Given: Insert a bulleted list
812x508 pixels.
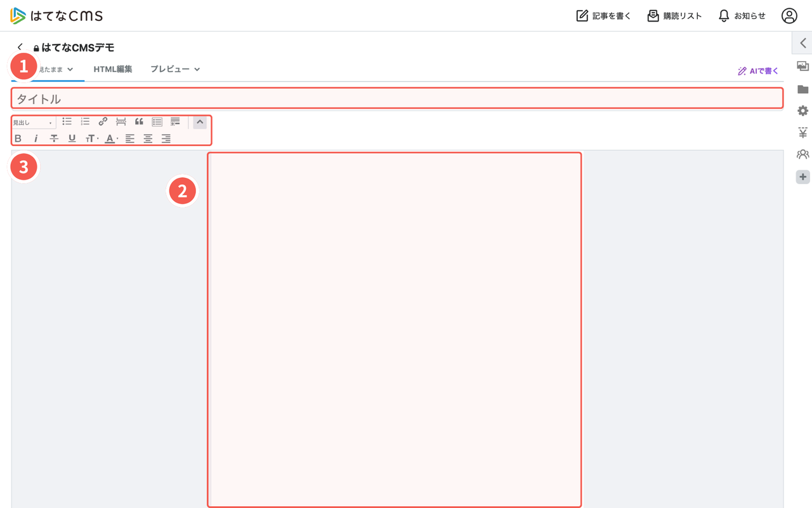Looking at the screenshot, I should (67, 121).
